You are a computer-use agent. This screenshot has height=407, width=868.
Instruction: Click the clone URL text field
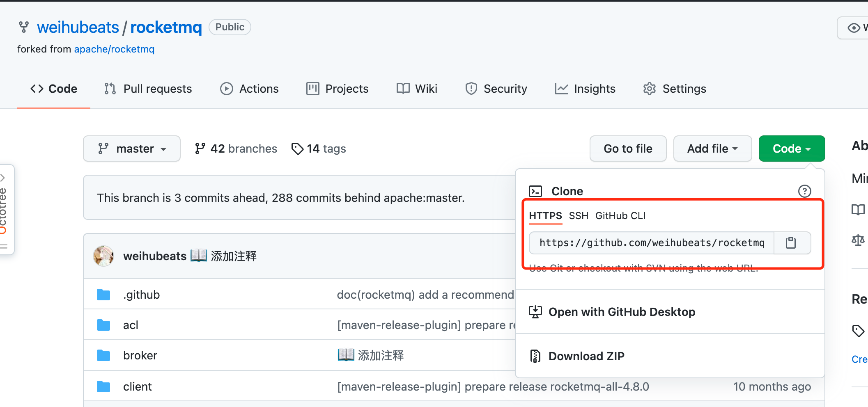pyautogui.click(x=652, y=243)
